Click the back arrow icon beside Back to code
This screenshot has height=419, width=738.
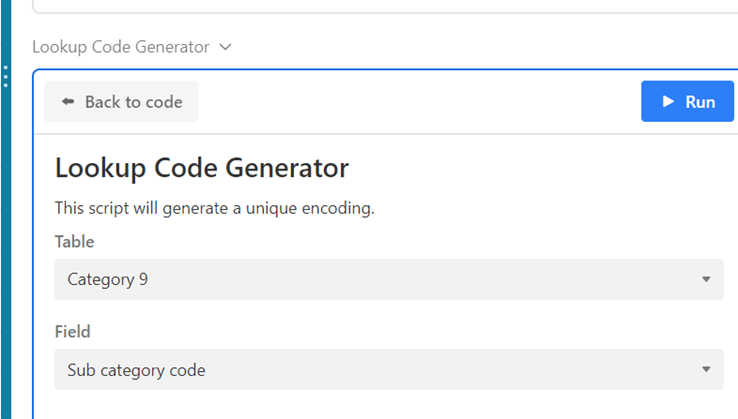(68, 102)
